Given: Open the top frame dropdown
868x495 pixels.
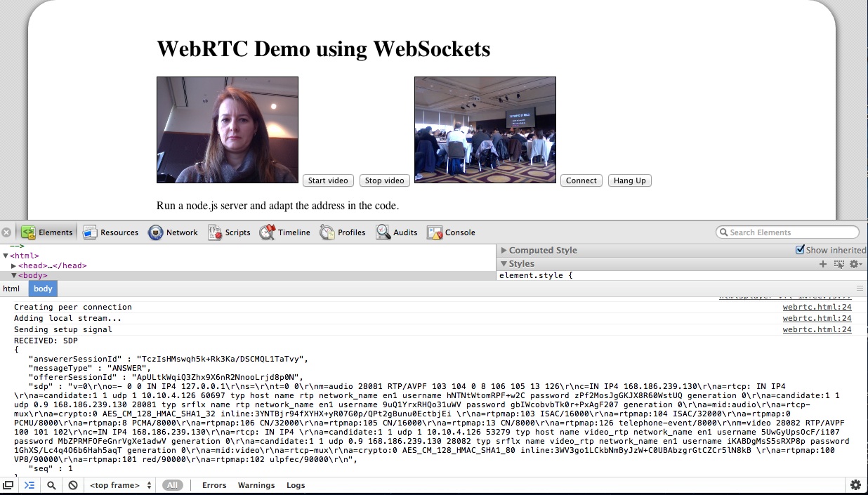Looking at the screenshot, I should tap(118, 484).
